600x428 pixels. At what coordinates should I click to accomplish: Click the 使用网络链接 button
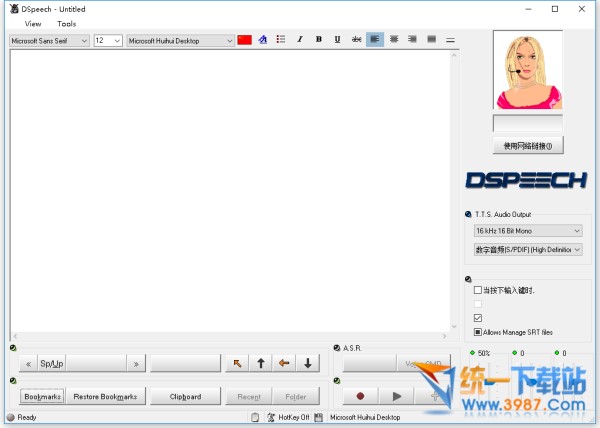(528, 146)
